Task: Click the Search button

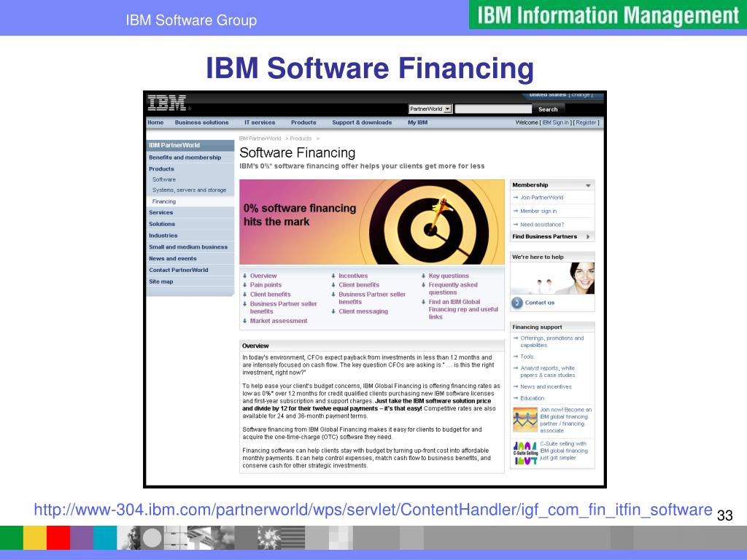Action: tap(548, 109)
